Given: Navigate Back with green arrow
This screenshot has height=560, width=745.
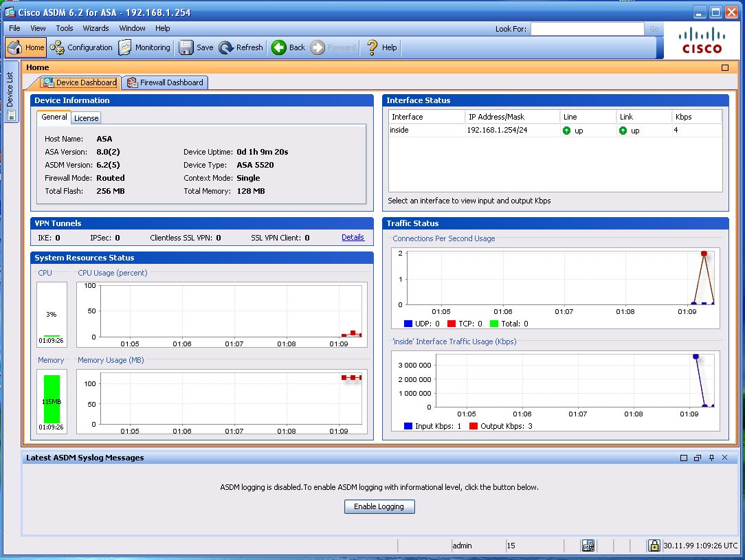Looking at the screenshot, I should pos(289,47).
